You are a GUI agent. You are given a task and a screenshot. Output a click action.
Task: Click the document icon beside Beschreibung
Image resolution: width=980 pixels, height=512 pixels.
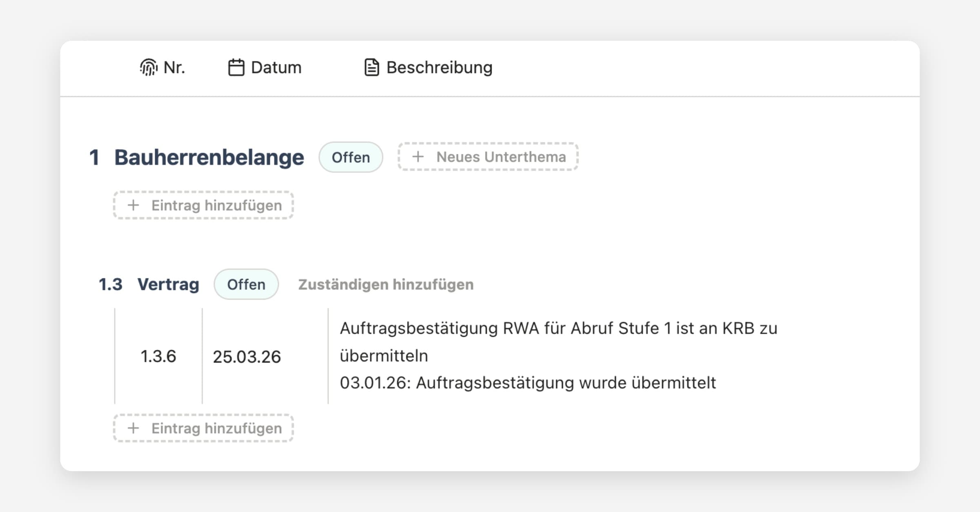(371, 67)
